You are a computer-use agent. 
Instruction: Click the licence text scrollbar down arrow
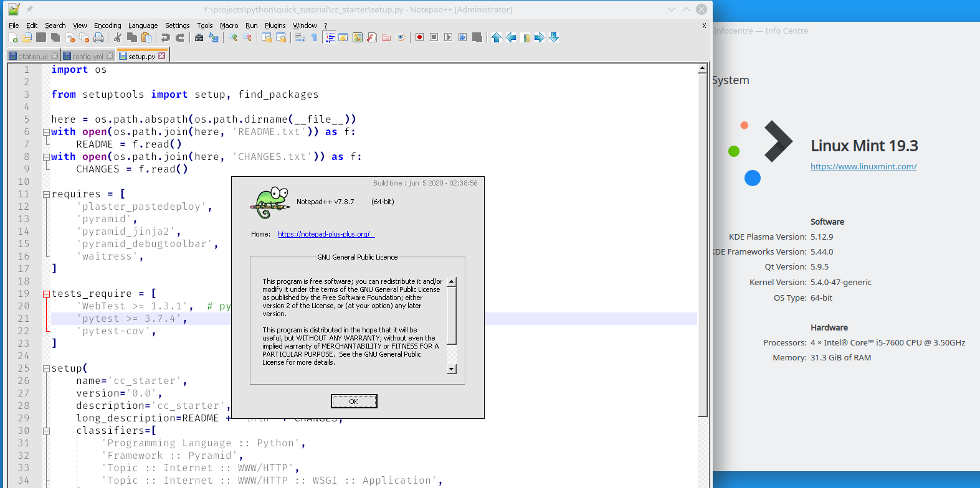452,369
